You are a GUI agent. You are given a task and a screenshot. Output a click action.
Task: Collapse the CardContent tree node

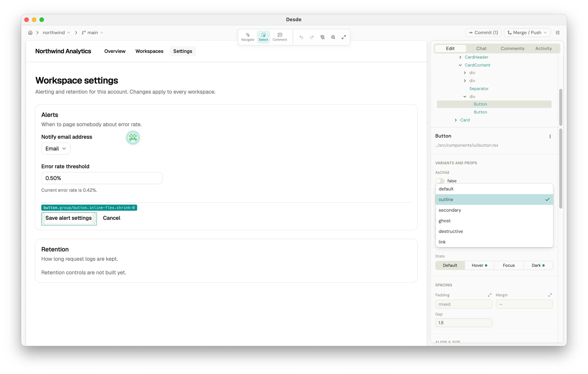460,65
